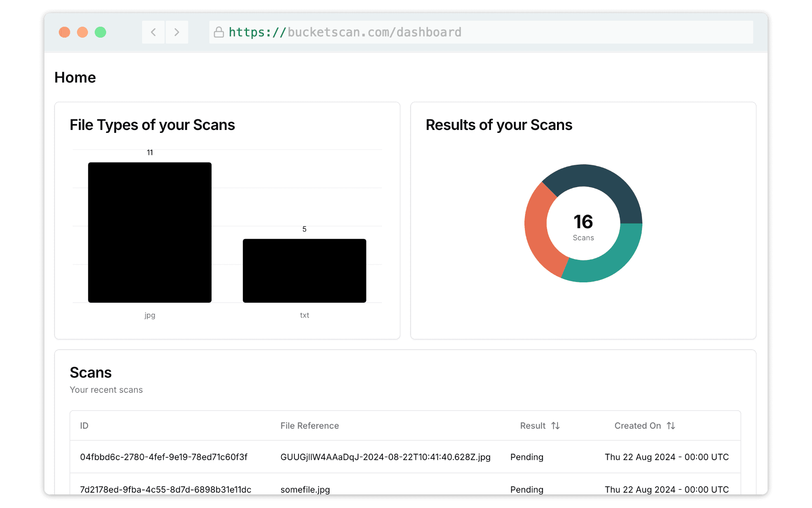Viewport: 812px width, 508px height.
Task: Sort by the Result column arrows
Action: [x=555, y=425]
